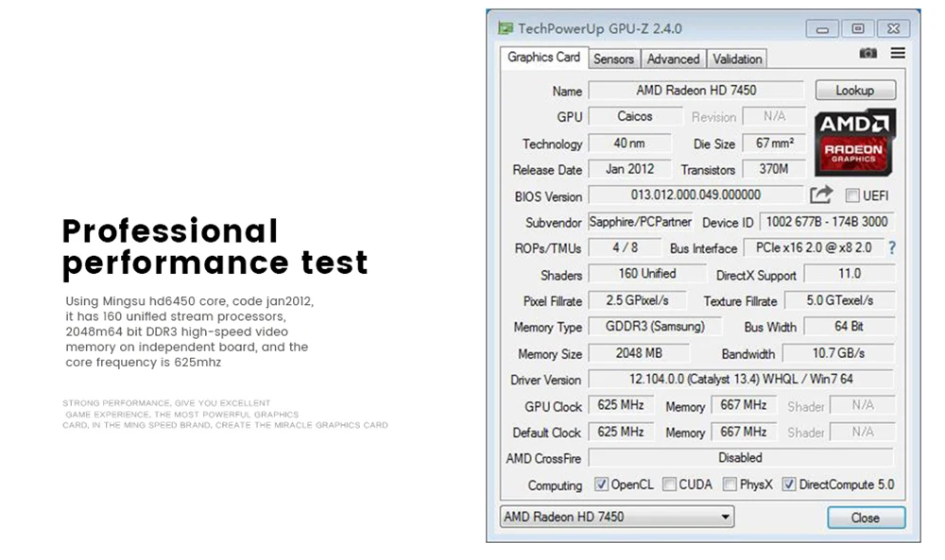
Task: Click the Subvendor value Sapphire/PCPartner
Action: [x=640, y=222]
